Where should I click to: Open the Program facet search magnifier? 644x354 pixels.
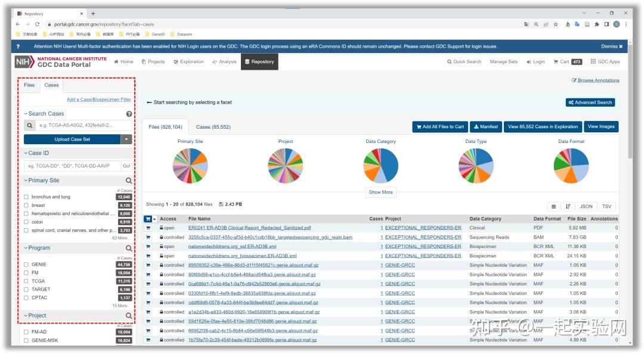tap(129, 248)
